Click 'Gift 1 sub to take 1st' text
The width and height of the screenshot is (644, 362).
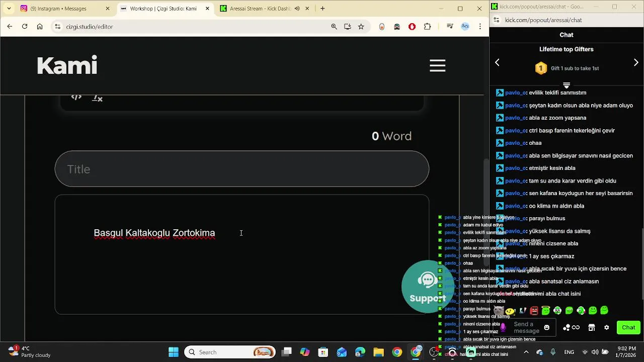575,68
